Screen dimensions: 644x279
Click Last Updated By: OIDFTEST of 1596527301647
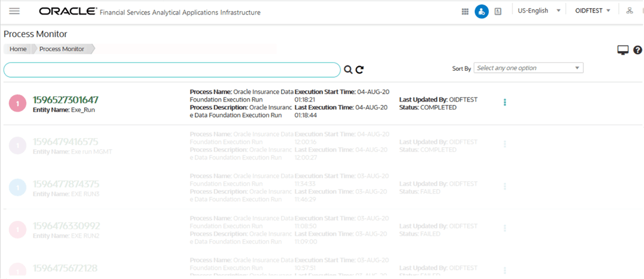click(x=438, y=100)
